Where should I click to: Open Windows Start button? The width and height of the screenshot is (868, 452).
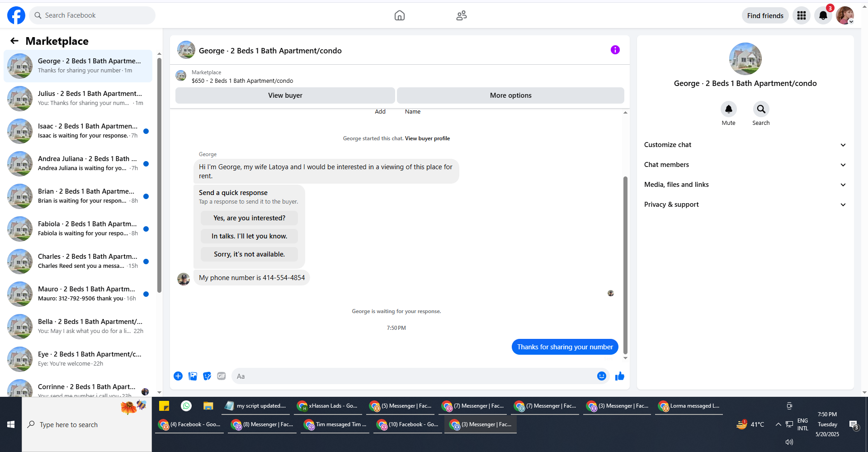point(11,424)
